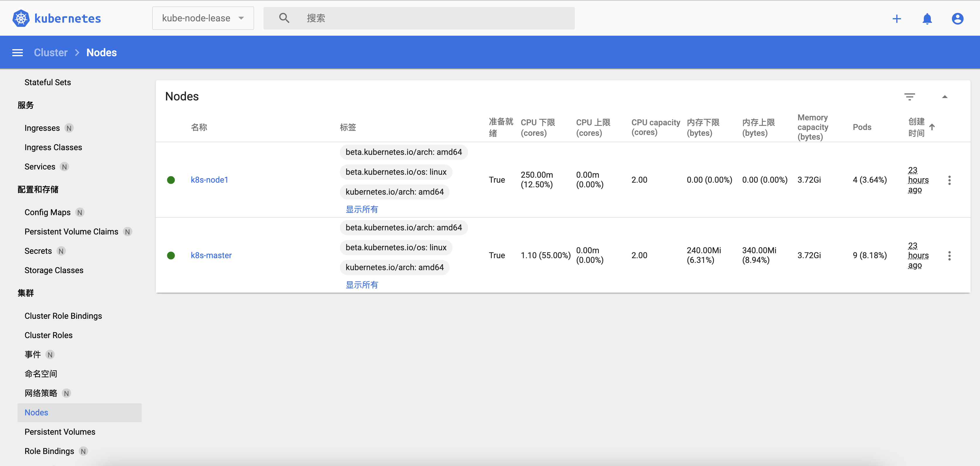980x466 pixels.
Task: Open Persistent Volume Claims in sidebar
Action: pos(71,232)
